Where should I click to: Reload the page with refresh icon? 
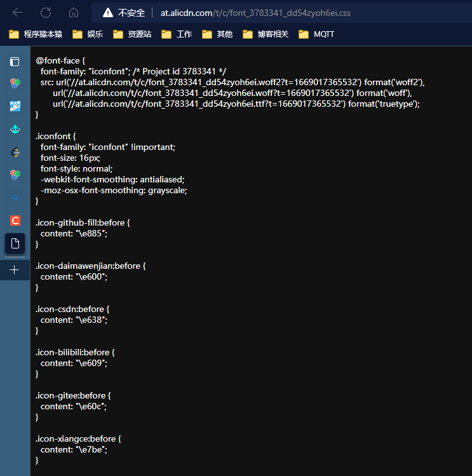point(46,13)
